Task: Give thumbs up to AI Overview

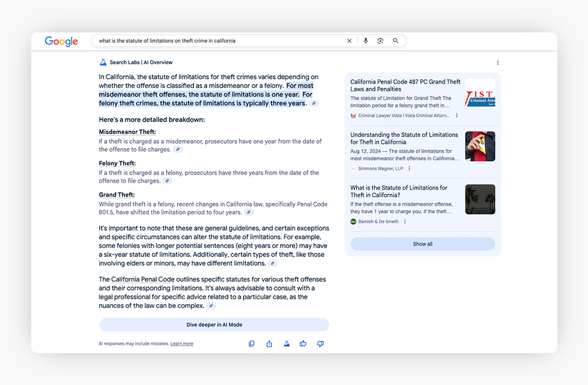Action: click(x=303, y=343)
